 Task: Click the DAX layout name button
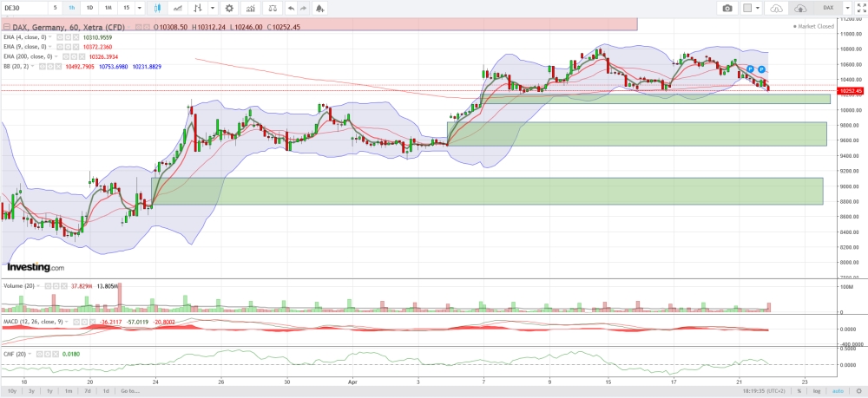pos(828,8)
